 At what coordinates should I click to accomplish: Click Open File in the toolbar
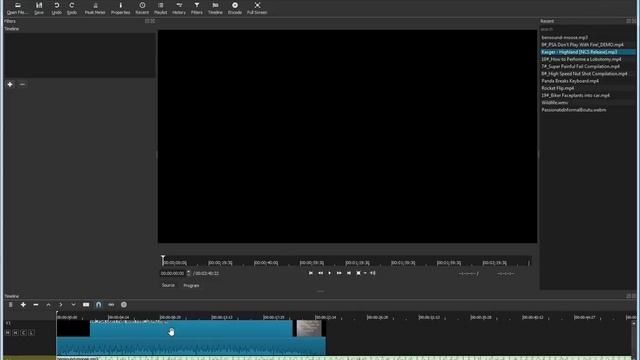18,8
